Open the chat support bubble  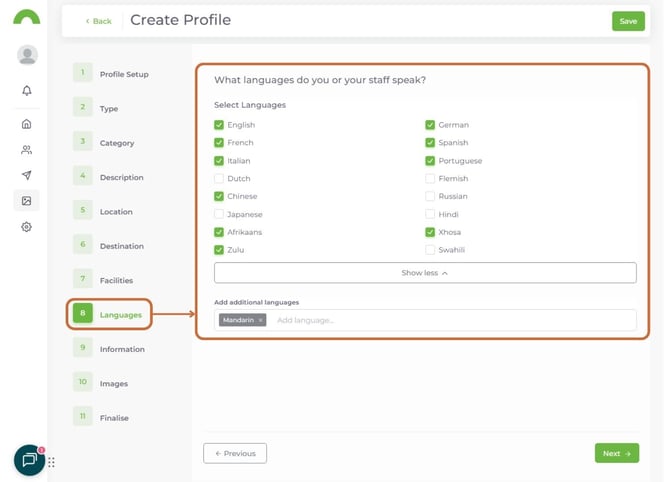pos(29,460)
